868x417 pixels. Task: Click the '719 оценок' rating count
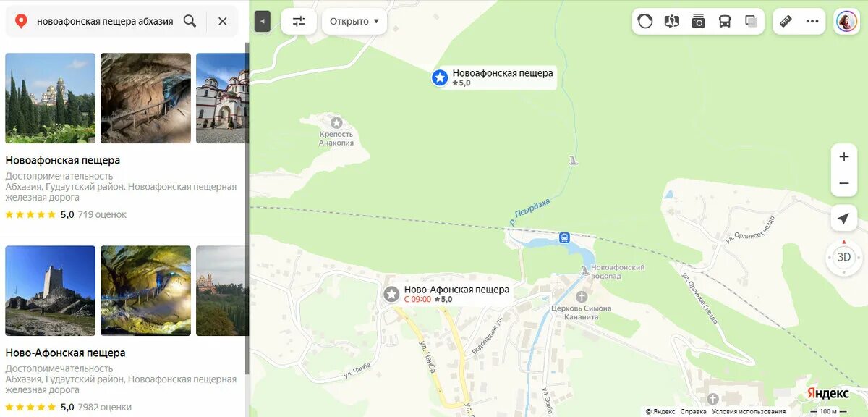coord(102,214)
